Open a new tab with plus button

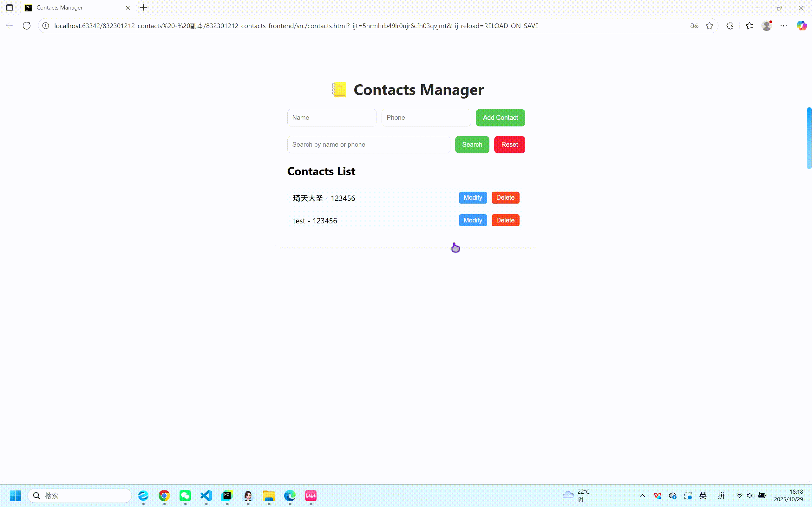coord(144,8)
